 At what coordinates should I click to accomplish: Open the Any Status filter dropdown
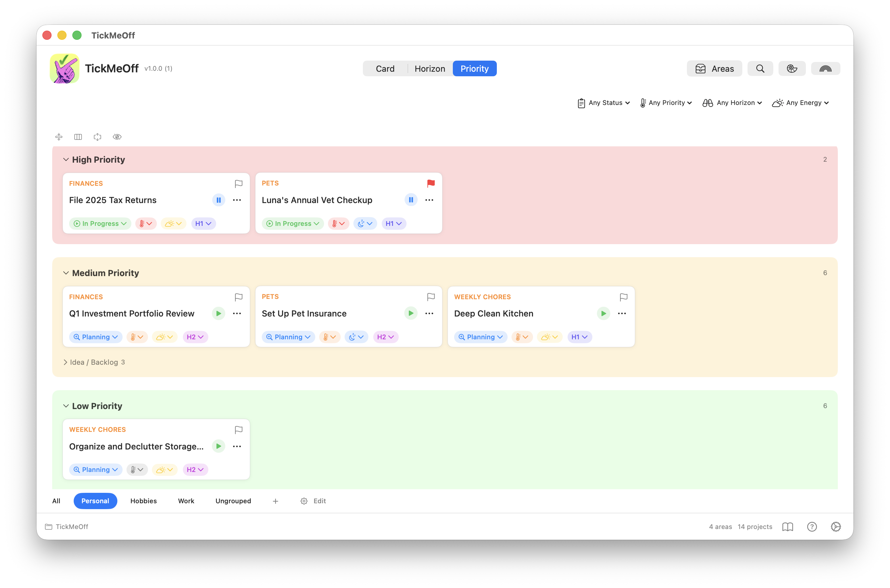click(x=603, y=102)
